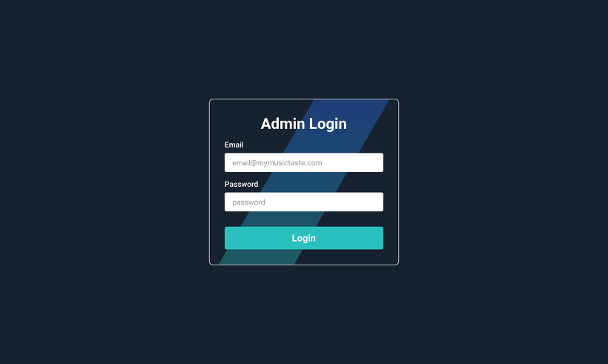Click the Admin Login heading

coord(303,124)
